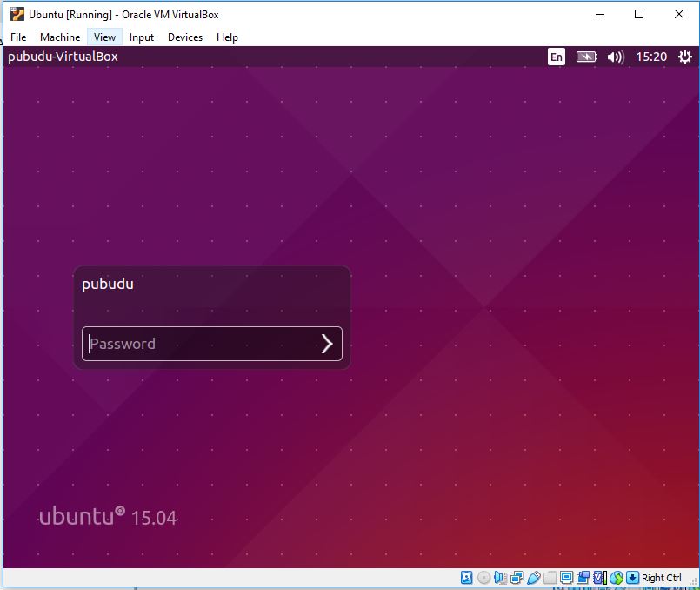Click inside the Password input field
The width and height of the screenshot is (700, 590).
pos(191,344)
